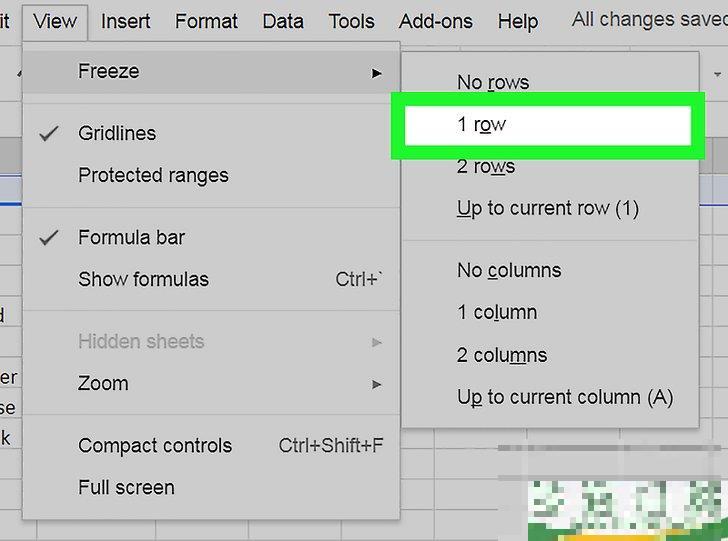
Task: Enable Show formulas option
Action: [143, 279]
